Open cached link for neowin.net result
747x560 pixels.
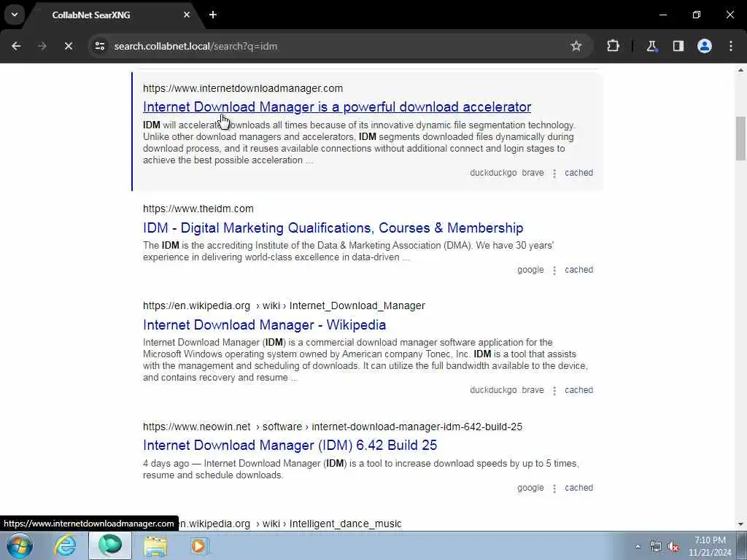tap(578, 488)
